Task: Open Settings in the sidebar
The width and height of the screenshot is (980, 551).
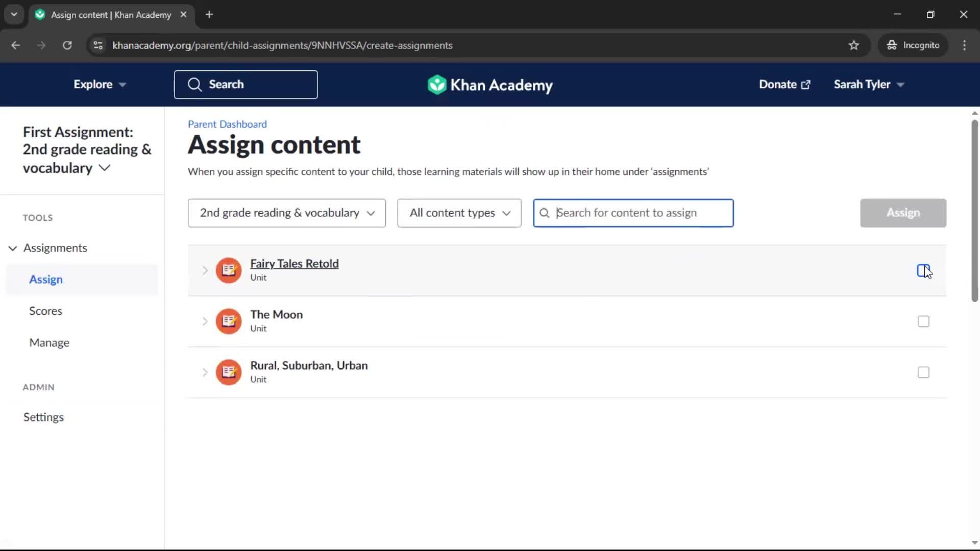Action: [x=44, y=417]
